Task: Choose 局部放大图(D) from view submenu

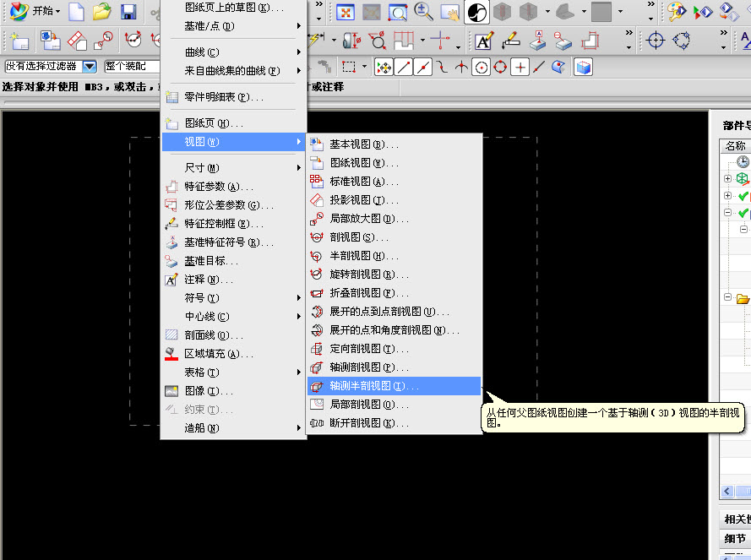Action: coord(394,219)
